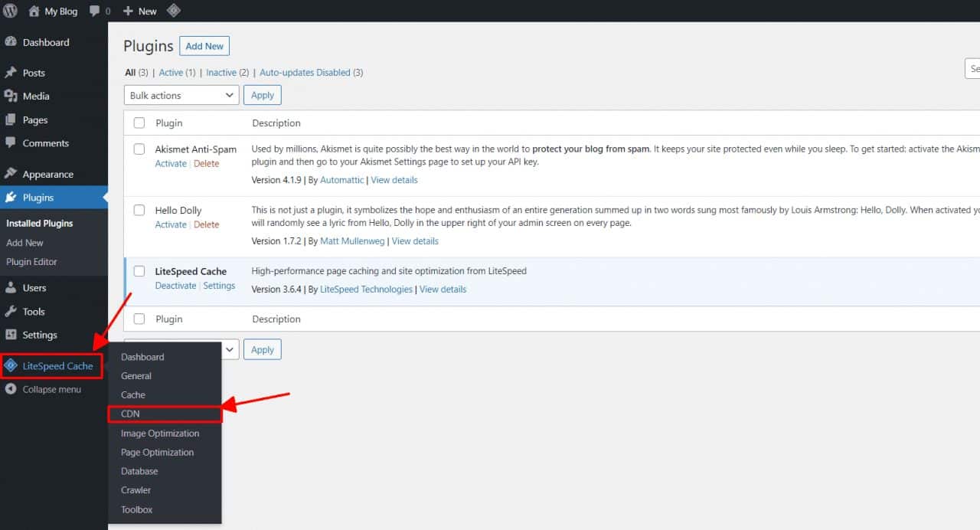
Task: Click the Settings sliders icon in sidebar
Action: pos(11,335)
